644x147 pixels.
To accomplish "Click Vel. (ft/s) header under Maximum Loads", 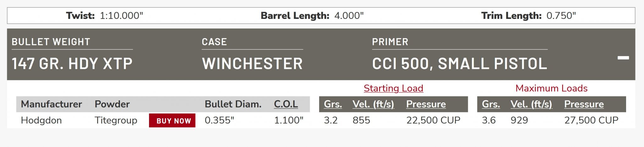I will coord(531,104).
